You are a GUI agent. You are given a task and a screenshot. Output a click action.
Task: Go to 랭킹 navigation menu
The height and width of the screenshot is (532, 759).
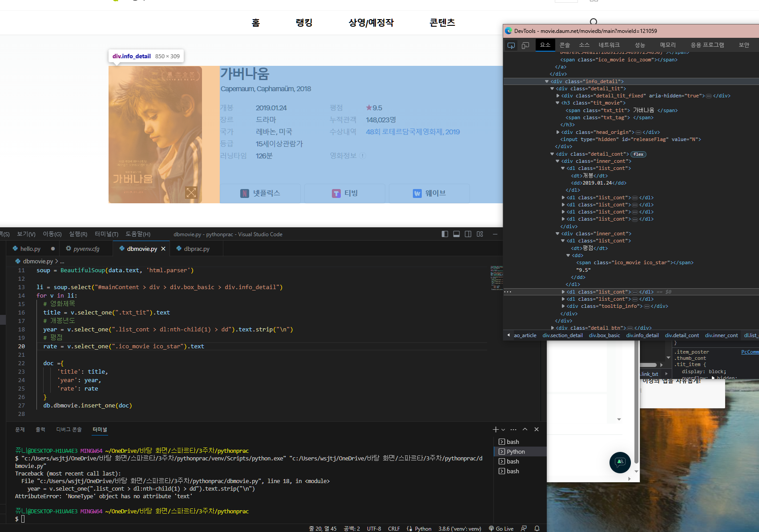(x=304, y=22)
